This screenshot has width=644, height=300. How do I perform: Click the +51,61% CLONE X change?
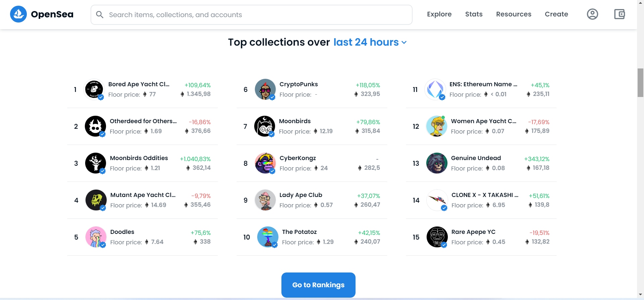539,196
